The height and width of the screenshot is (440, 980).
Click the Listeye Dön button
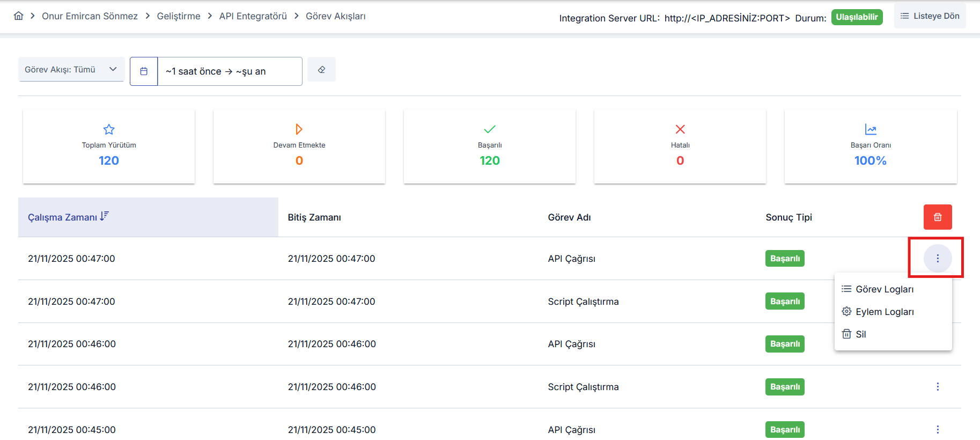(930, 16)
